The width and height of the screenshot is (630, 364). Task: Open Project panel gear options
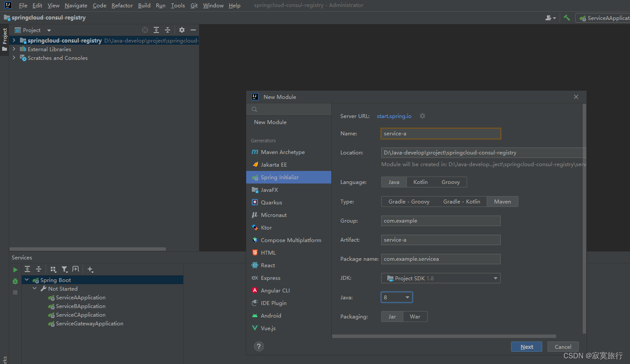tap(182, 30)
